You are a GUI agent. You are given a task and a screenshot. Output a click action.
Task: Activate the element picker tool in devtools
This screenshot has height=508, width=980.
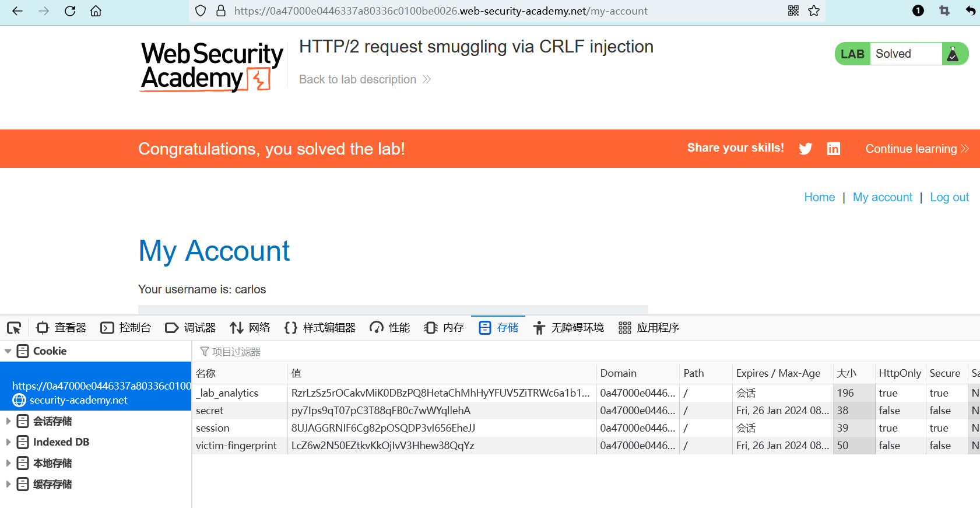(14, 328)
